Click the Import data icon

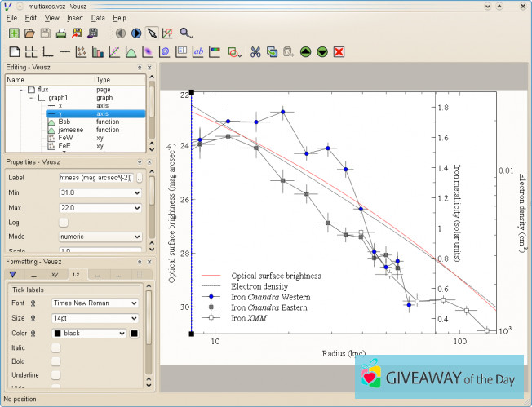click(x=93, y=33)
